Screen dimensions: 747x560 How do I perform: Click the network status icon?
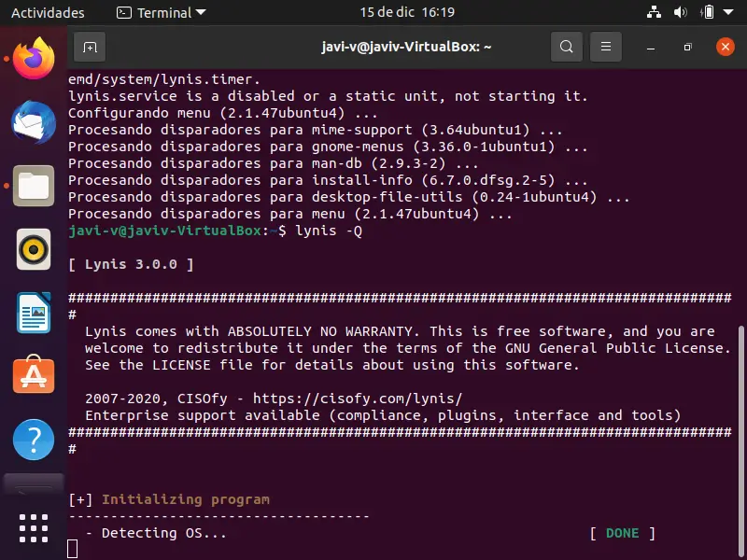[x=653, y=13]
